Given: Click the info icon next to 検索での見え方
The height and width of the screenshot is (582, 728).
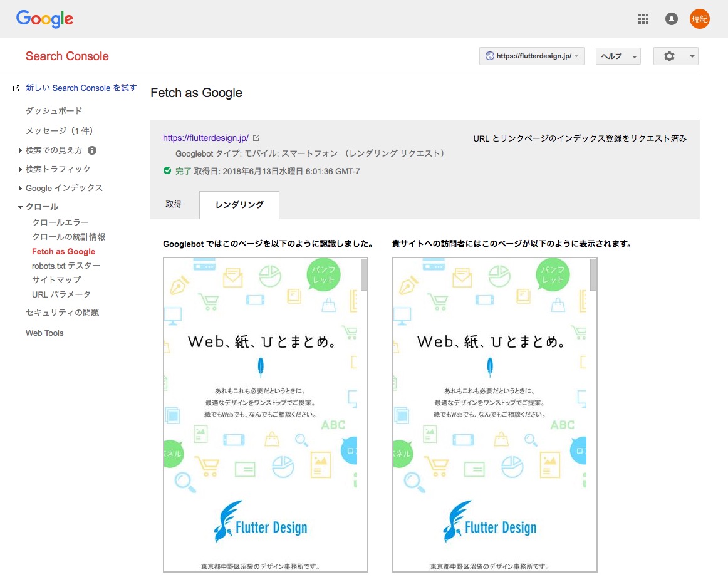Looking at the screenshot, I should click(x=92, y=150).
